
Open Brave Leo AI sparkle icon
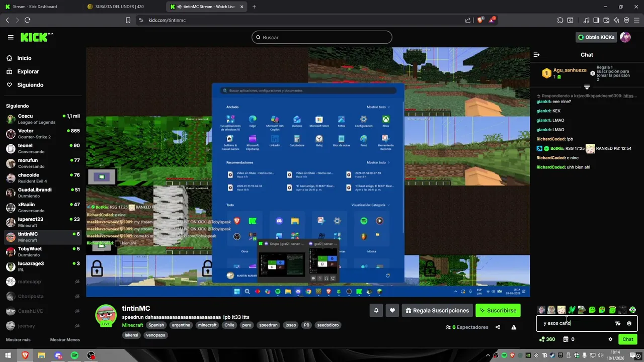(x=616, y=20)
